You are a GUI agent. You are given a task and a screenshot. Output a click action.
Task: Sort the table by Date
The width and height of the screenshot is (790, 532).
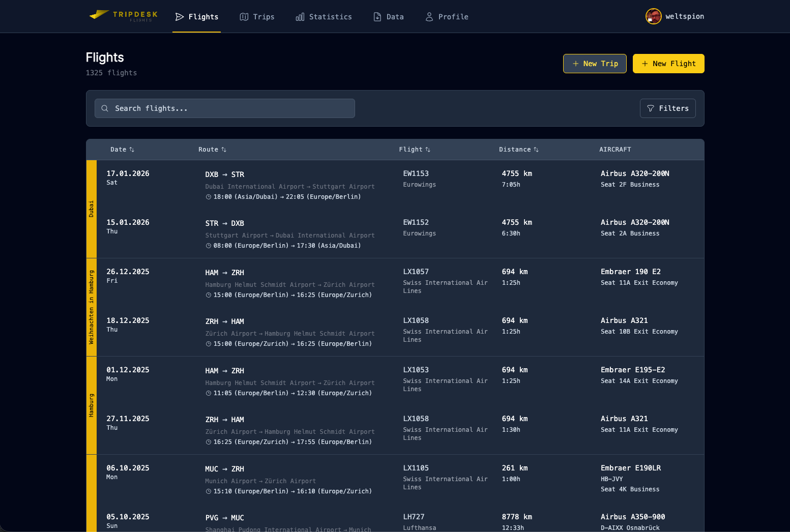coord(122,150)
